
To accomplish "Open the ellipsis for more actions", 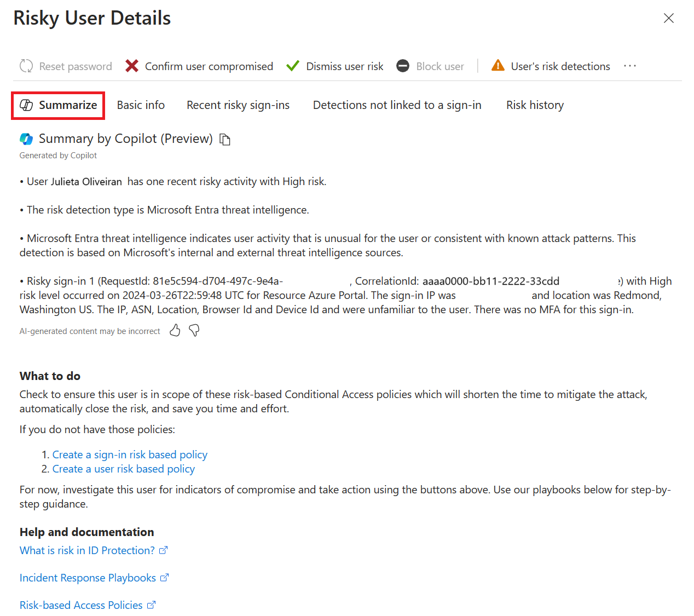I will click(x=630, y=66).
